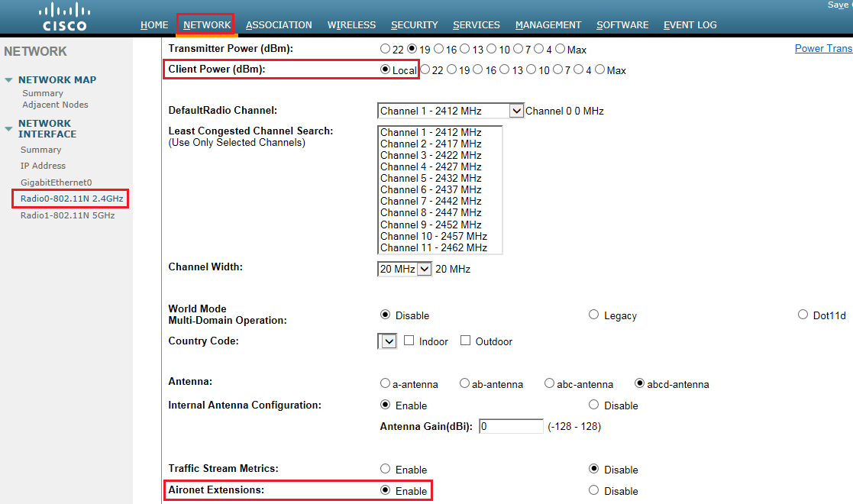Select the abc-antenna option

pos(549,383)
